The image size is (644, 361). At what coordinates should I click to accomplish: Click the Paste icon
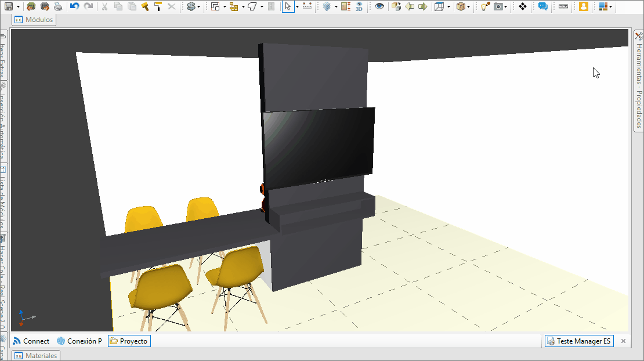(x=132, y=6)
